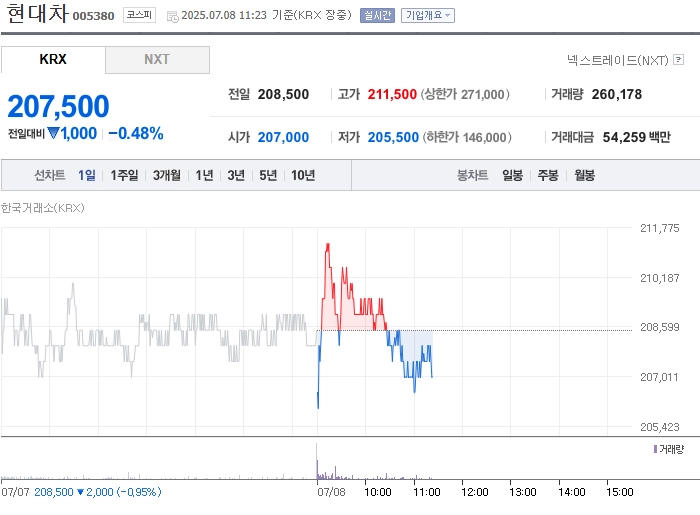Click the red intraday peak on chart
Screen dimensions: 700x515
point(328,245)
